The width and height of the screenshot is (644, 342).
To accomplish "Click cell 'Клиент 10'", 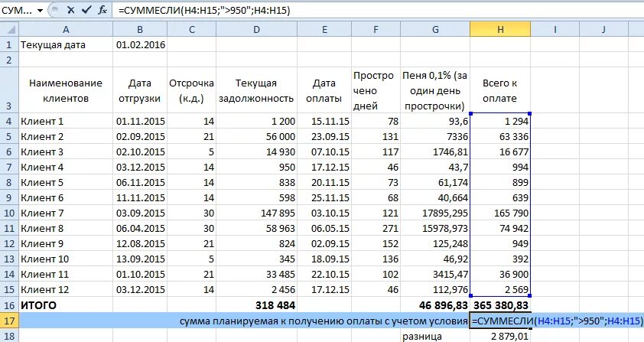I will tap(66, 259).
